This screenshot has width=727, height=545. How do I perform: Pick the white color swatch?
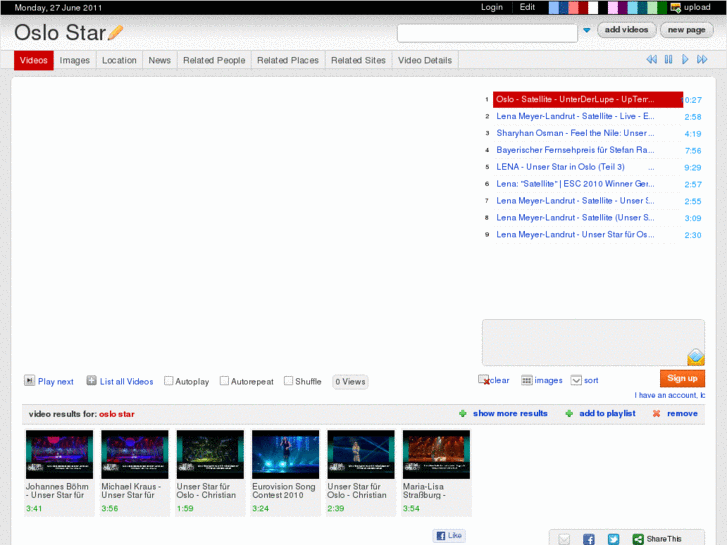click(x=593, y=7)
